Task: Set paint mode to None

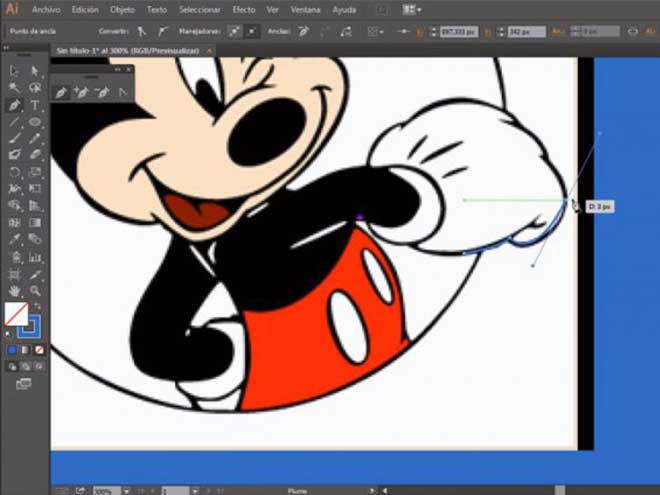Action: (x=39, y=351)
